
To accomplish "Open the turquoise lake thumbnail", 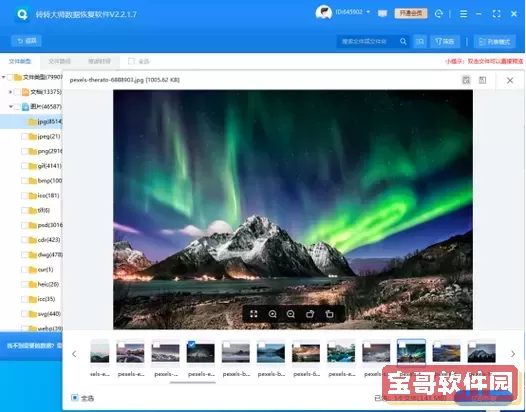I will (341, 354).
